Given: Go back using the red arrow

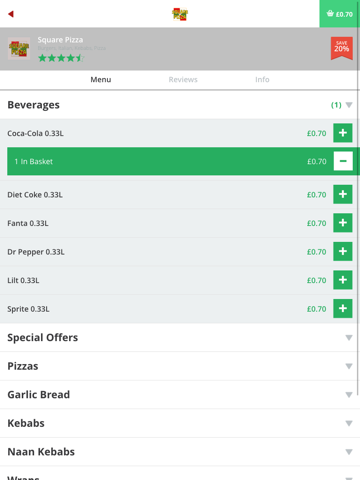Looking at the screenshot, I should [x=11, y=14].
